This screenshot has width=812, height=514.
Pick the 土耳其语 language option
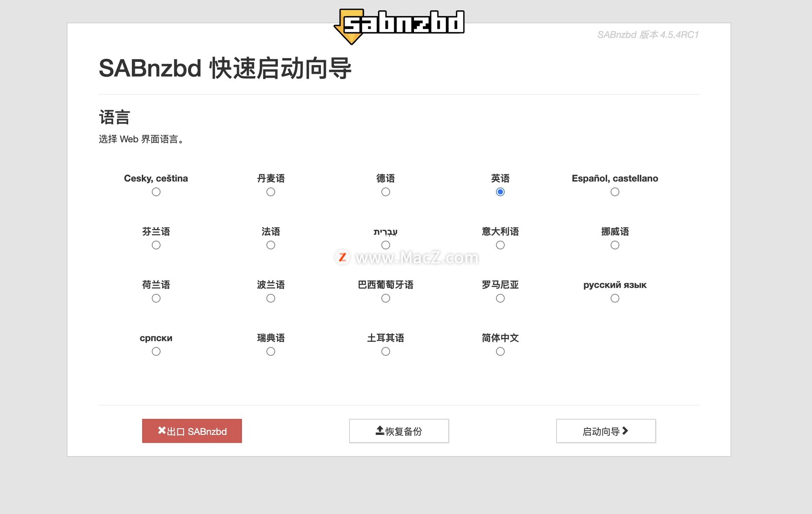[x=385, y=352]
